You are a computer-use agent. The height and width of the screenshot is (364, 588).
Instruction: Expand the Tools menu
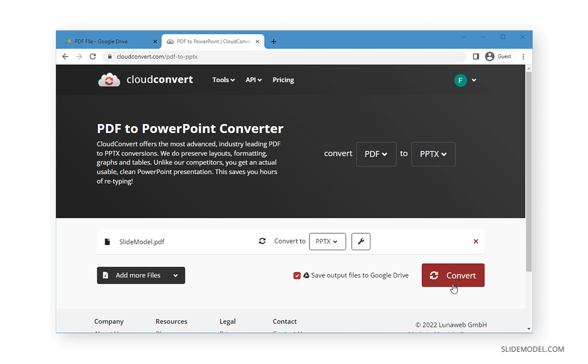[x=223, y=80]
